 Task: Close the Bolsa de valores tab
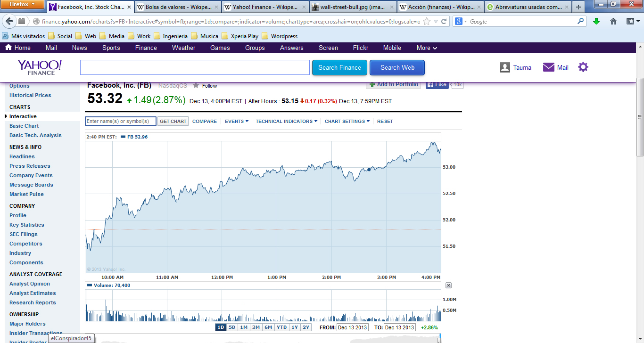(216, 8)
